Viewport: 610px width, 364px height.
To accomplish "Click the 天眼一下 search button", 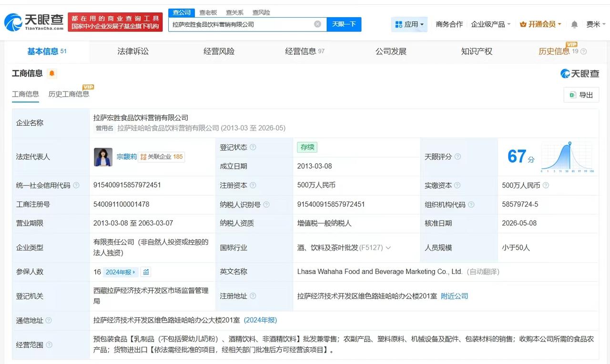I will 344,24.
